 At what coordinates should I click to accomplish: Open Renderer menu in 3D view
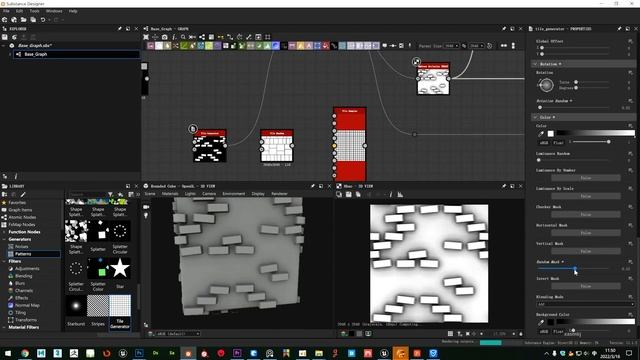280,194
